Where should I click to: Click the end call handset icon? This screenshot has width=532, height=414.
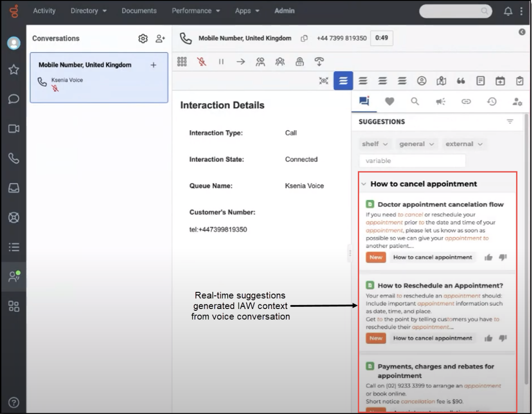pos(319,62)
